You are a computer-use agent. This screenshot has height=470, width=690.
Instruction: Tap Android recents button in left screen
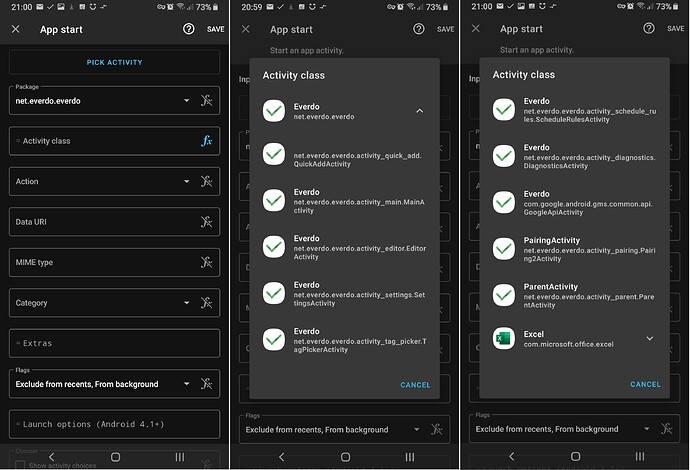pyautogui.click(x=180, y=457)
